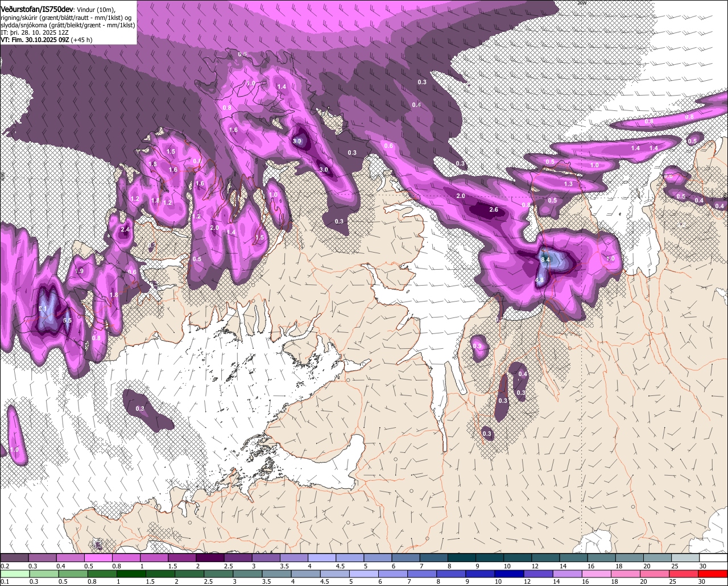
Task: Click the 2.6 precipitation value on the map
Action: [x=494, y=210]
